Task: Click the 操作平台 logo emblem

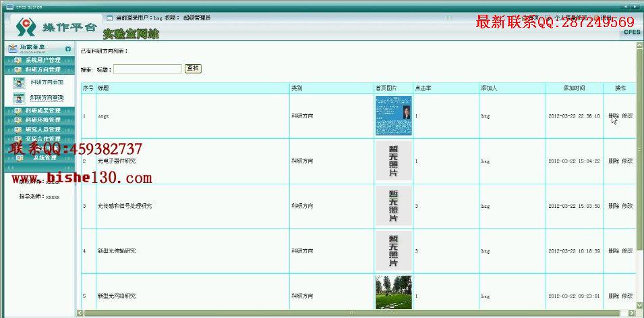Action: [x=26, y=27]
